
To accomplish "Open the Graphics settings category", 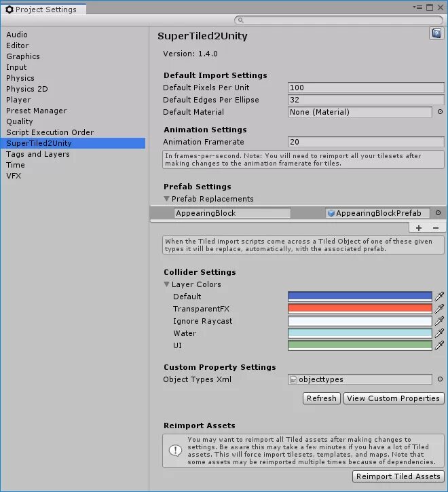I will tap(23, 56).
